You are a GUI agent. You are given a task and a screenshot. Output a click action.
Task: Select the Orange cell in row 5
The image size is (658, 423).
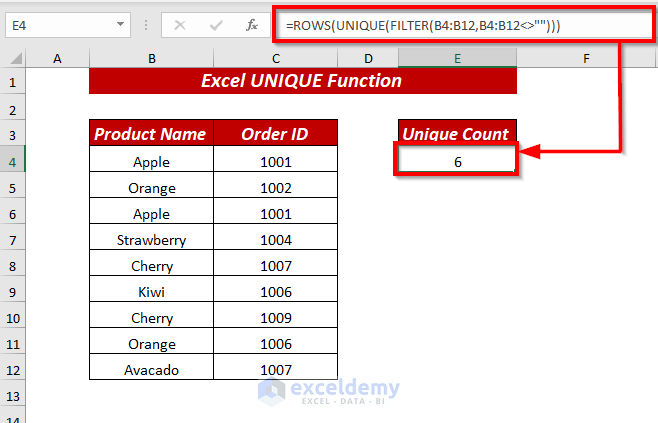click(151, 185)
